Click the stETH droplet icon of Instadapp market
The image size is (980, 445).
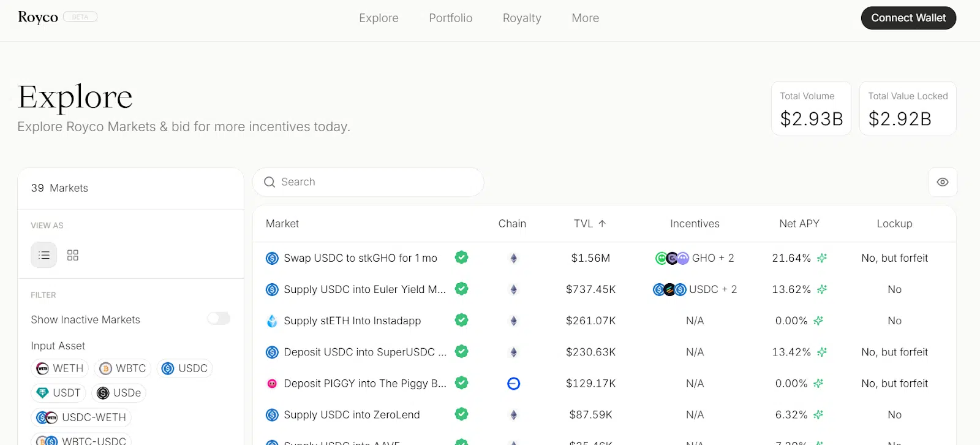pos(272,321)
